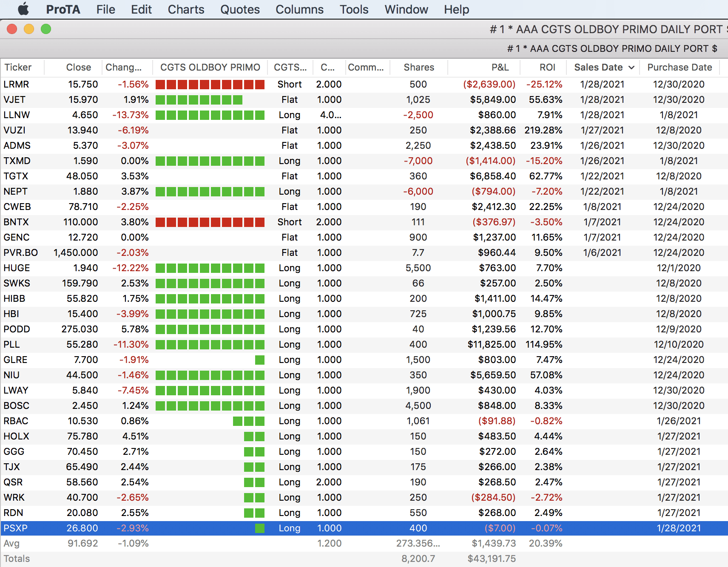Select the PVR.BO ticker
This screenshot has height=567, width=728.
point(20,252)
